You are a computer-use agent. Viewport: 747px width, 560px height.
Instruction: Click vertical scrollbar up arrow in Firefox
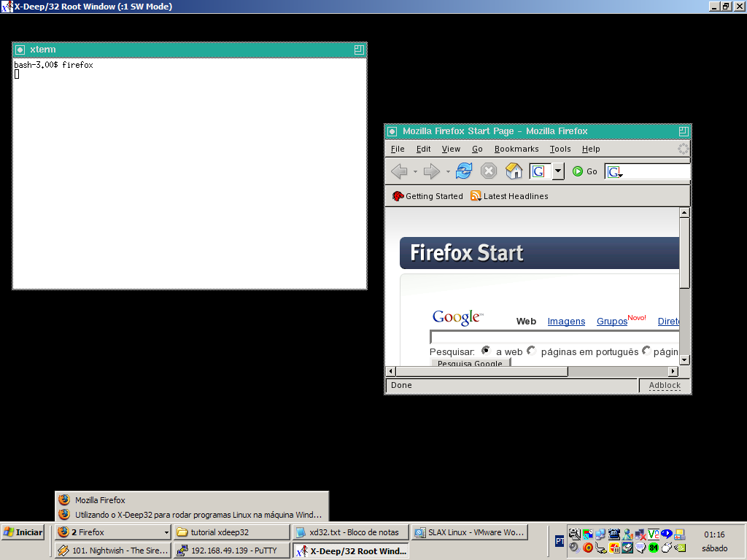point(684,213)
